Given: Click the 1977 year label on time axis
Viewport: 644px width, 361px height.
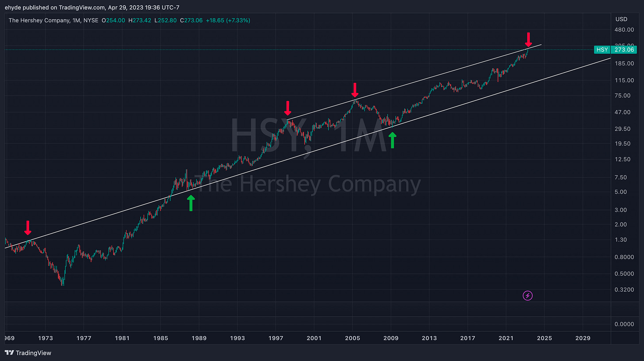Looking at the screenshot, I should click(x=84, y=338).
